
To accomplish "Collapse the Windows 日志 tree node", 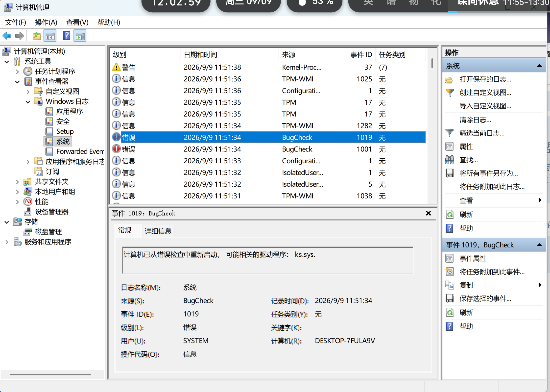I will click(28, 102).
